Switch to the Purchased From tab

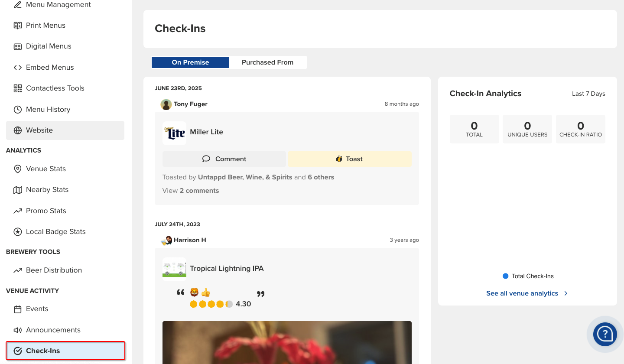tap(267, 62)
